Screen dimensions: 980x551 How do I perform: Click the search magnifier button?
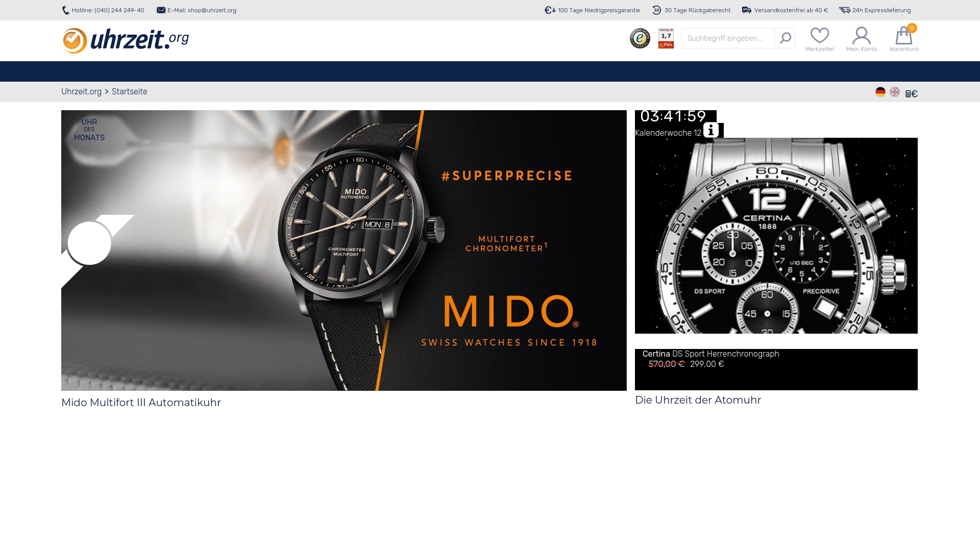tap(785, 38)
